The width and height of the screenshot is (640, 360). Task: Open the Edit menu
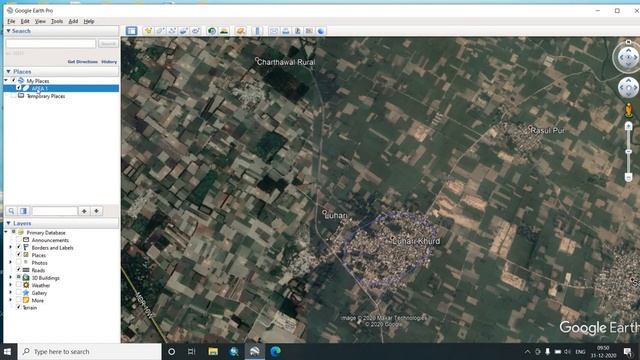(x=25, y=21)
